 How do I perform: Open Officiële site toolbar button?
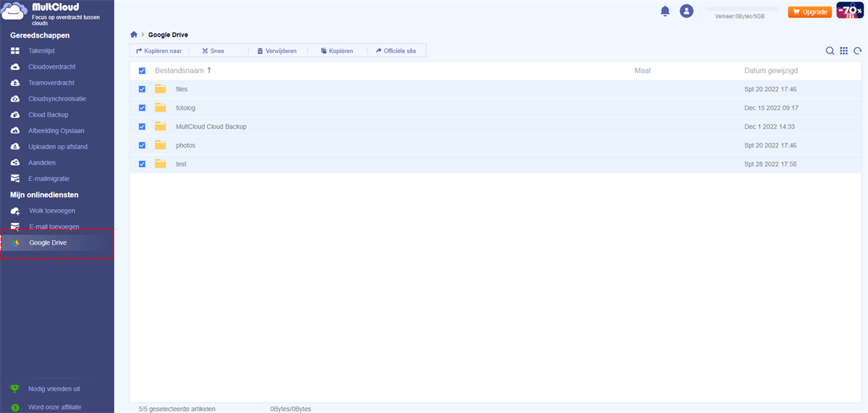coord(396,51)
